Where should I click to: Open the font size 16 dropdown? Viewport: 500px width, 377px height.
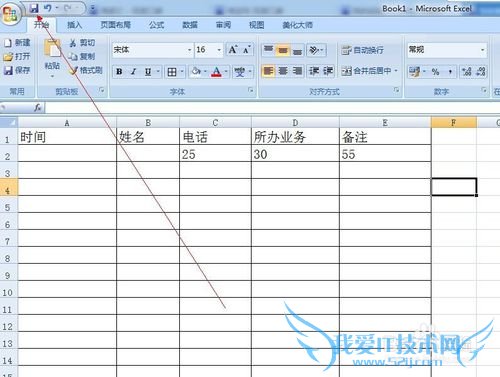(219, 50)
